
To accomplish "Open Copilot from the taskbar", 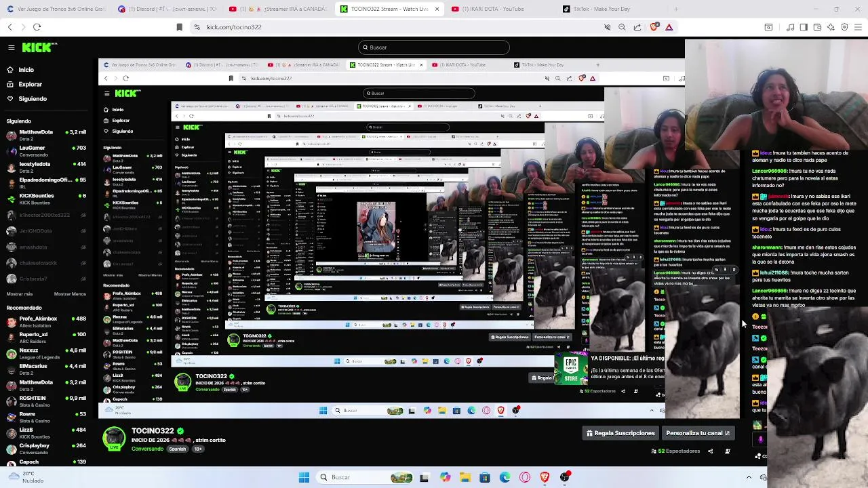I will pyautogui.click(x=445, y=477).
